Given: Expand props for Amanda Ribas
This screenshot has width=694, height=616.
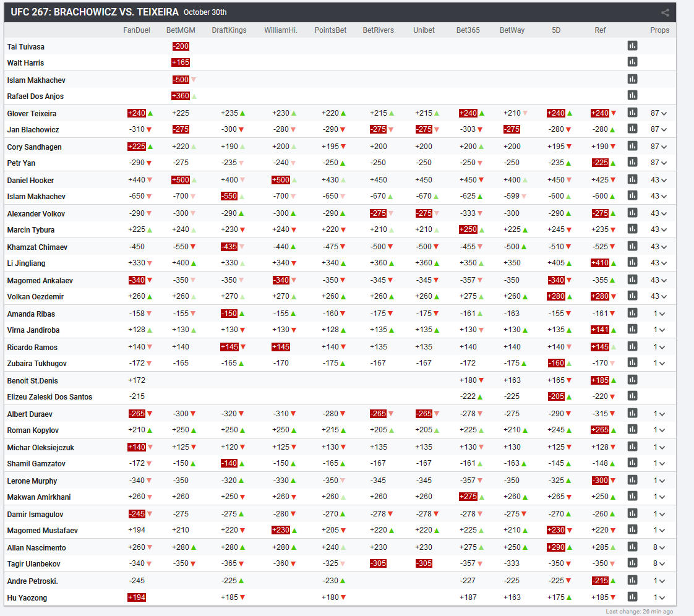Looking at the screenshot, I should pyautogui.click(x=659, y=314).
